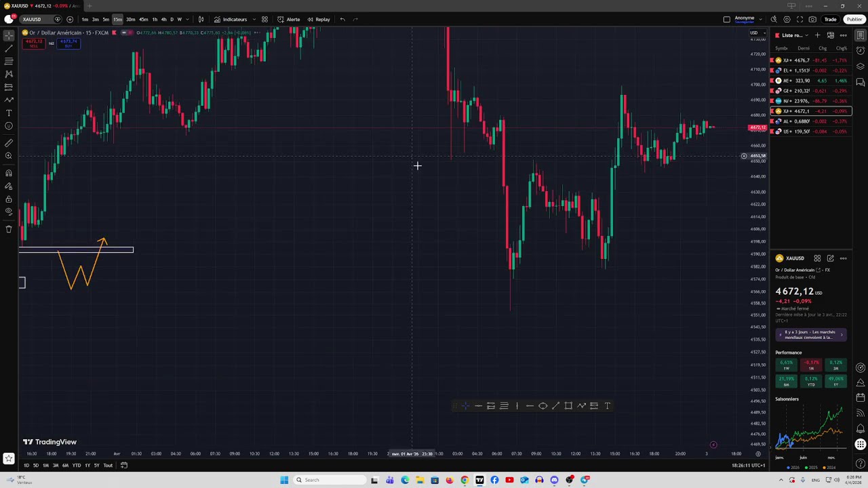
Task: Open the alerts alarm clock panel
Action: (x=860, y=51)
